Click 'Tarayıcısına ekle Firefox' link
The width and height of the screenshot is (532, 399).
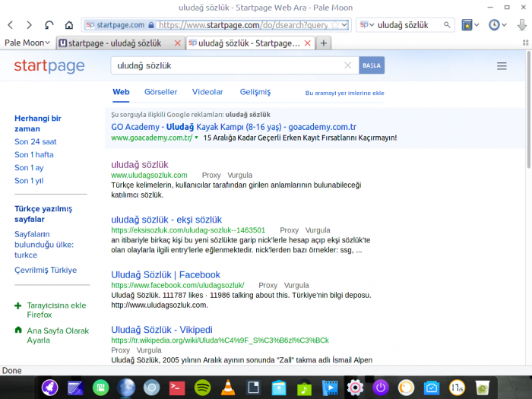point(56,310)
